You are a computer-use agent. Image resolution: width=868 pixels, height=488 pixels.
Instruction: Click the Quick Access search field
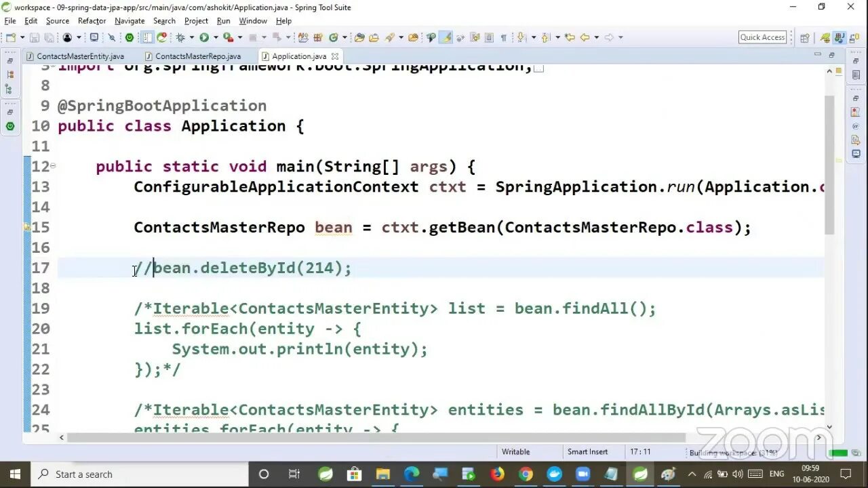coord(763,37)
